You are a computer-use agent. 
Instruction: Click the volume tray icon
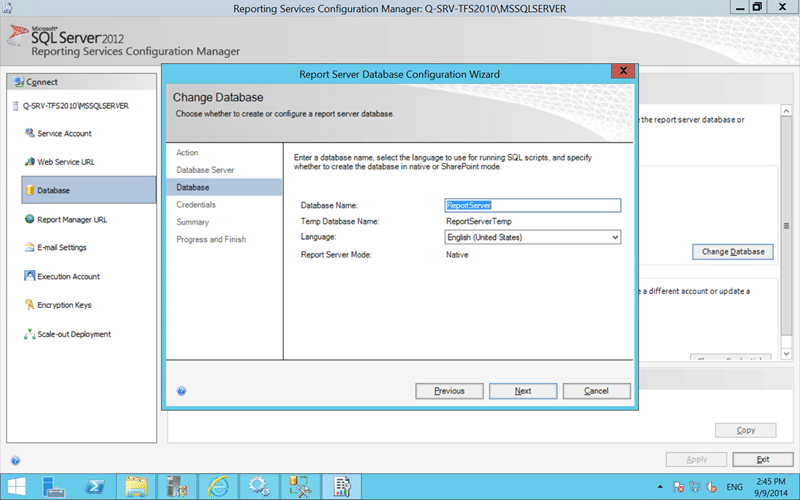coord(711,487)
